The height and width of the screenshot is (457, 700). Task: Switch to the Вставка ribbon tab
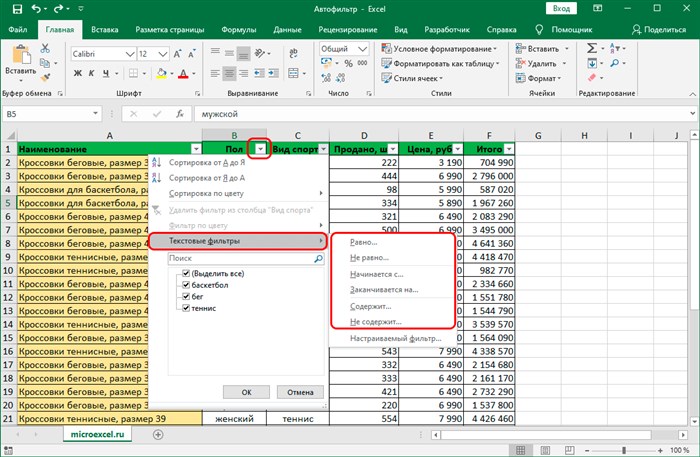point(104,30)
